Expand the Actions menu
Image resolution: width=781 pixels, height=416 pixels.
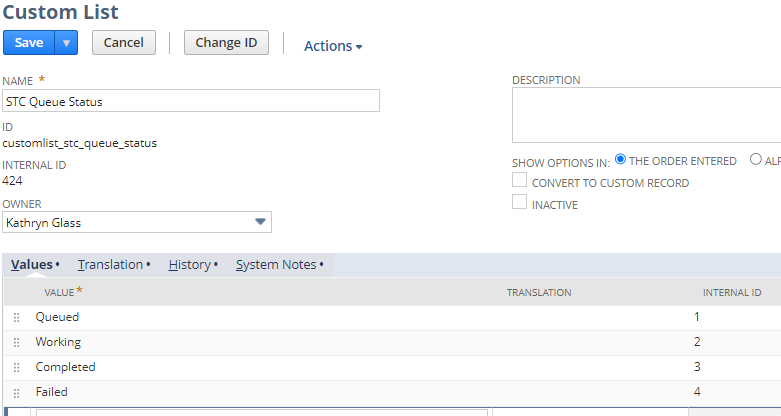point(333,46)
